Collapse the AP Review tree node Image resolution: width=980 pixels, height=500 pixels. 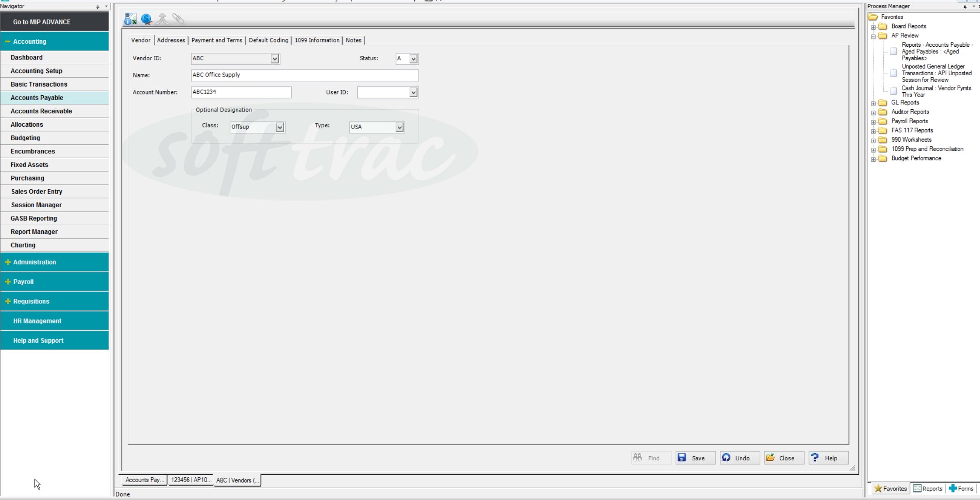(873, 36)
